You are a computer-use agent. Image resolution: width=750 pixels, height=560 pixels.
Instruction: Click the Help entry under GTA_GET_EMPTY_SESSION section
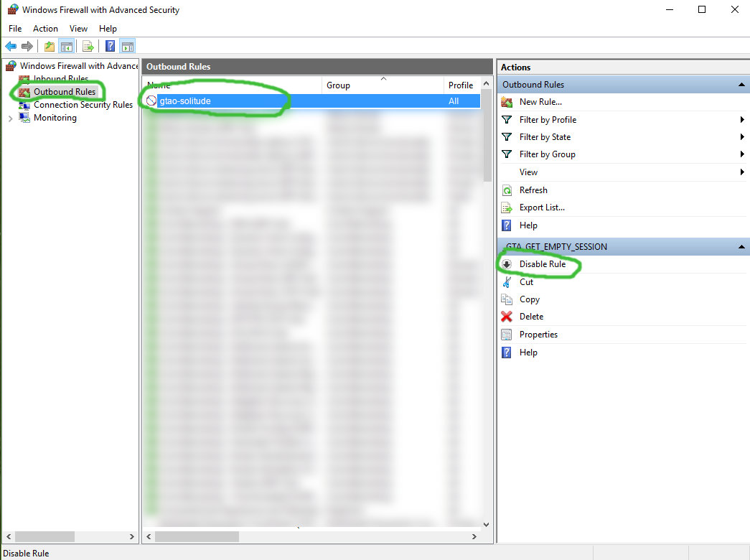click(528, 353)
